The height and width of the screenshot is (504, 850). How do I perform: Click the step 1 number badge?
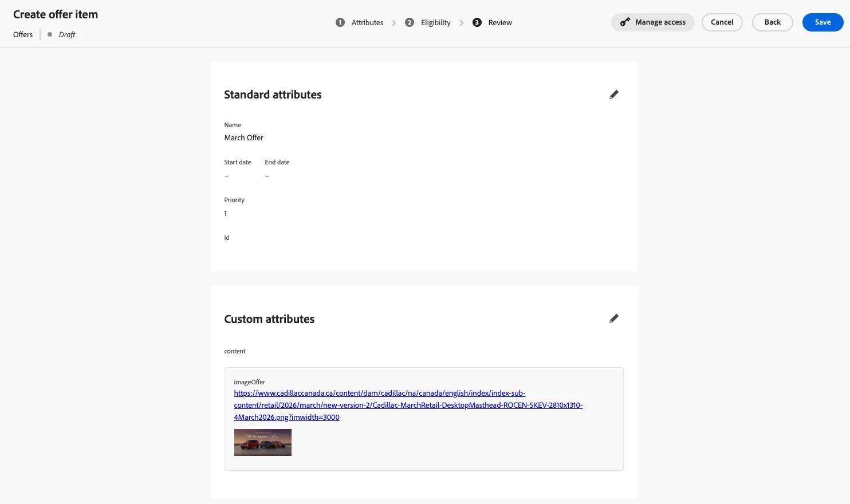click(340, 22)
